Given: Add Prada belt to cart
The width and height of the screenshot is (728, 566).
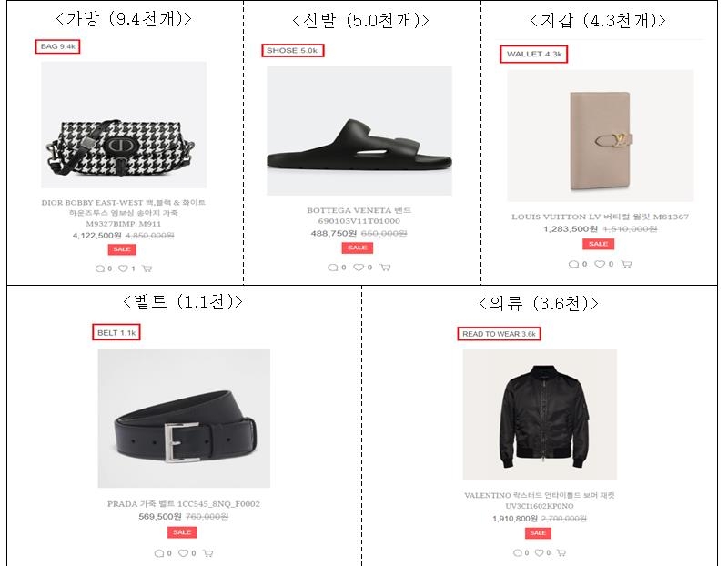Looking at the screenshot, I should click(x=208, y=553).
